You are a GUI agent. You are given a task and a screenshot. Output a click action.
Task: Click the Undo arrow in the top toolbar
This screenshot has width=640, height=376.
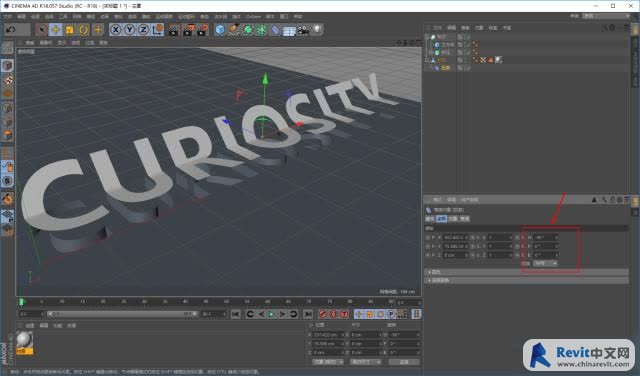11,30
